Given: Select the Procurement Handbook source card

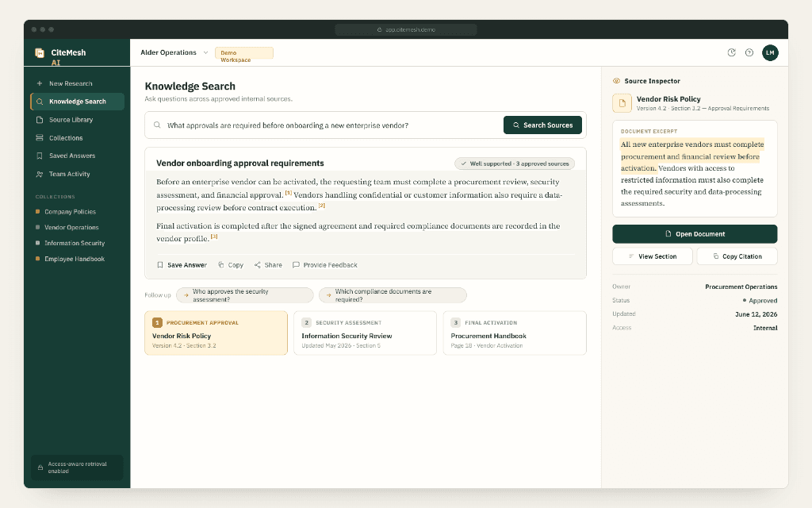Looking at the screenshot, I should click(x=514, y=333).
